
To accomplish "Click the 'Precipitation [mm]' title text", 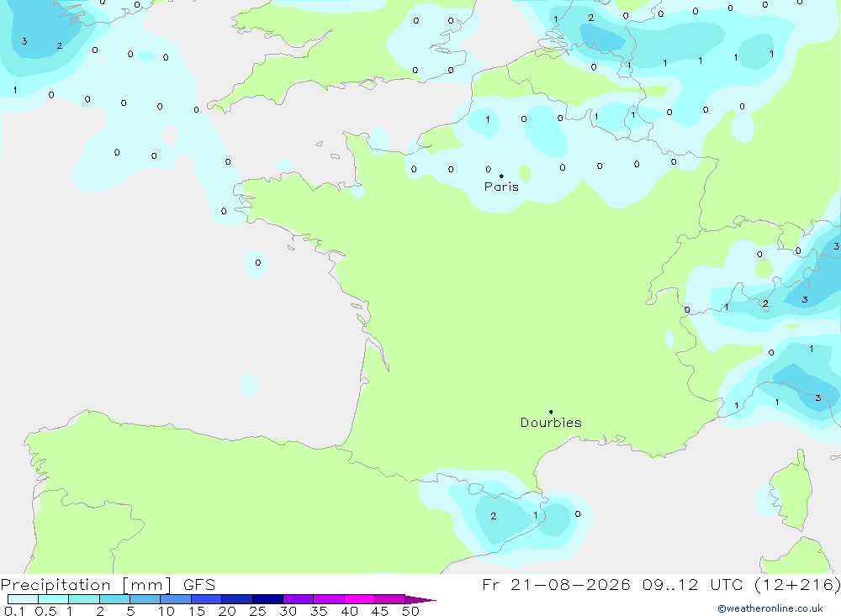I will pos(86,585).
